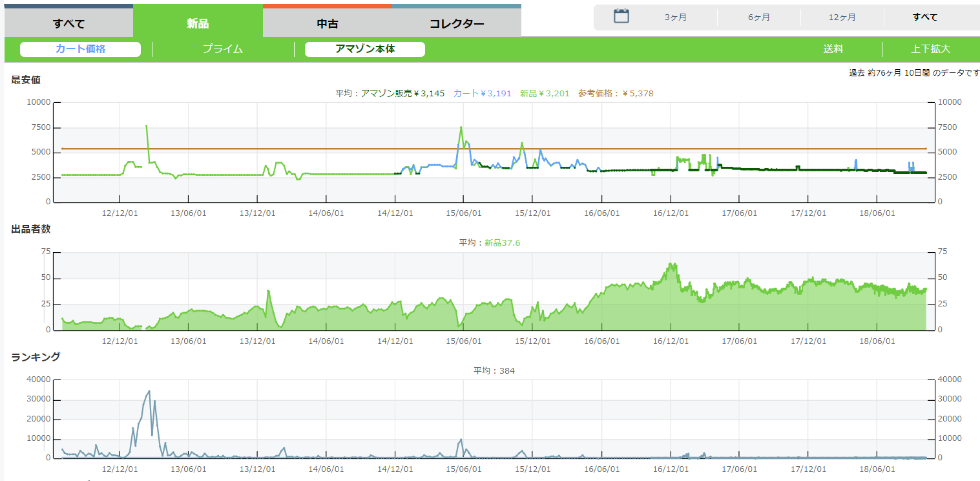Set date range to 3ヶ月
The image size is (980, 481).
[675, 17]
